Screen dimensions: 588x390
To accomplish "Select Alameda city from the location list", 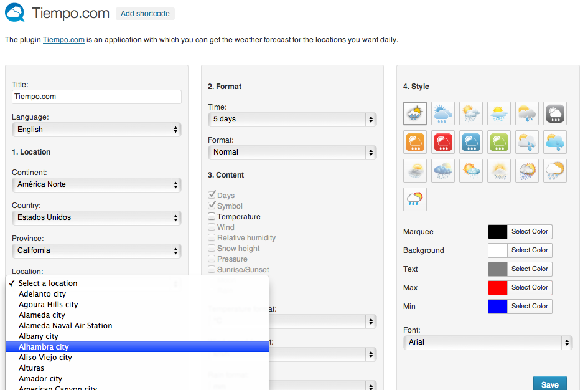I will [x=138, y=315].
